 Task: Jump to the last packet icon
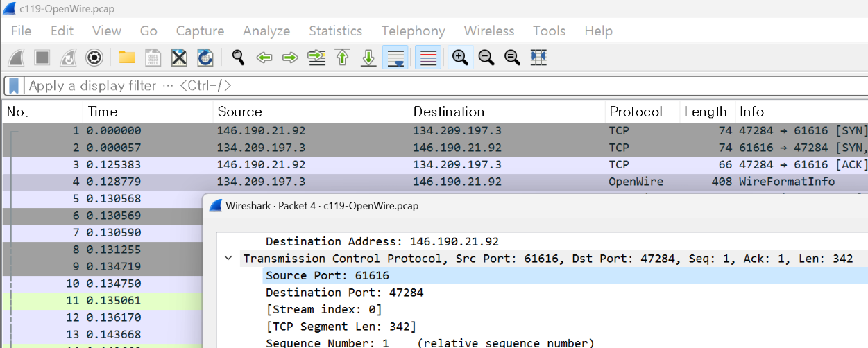click(x=368, y=58)
